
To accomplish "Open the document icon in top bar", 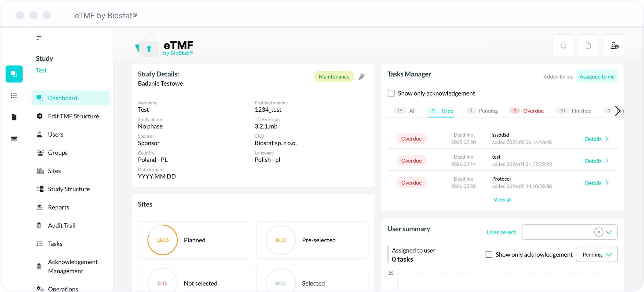I will point(588,45).
